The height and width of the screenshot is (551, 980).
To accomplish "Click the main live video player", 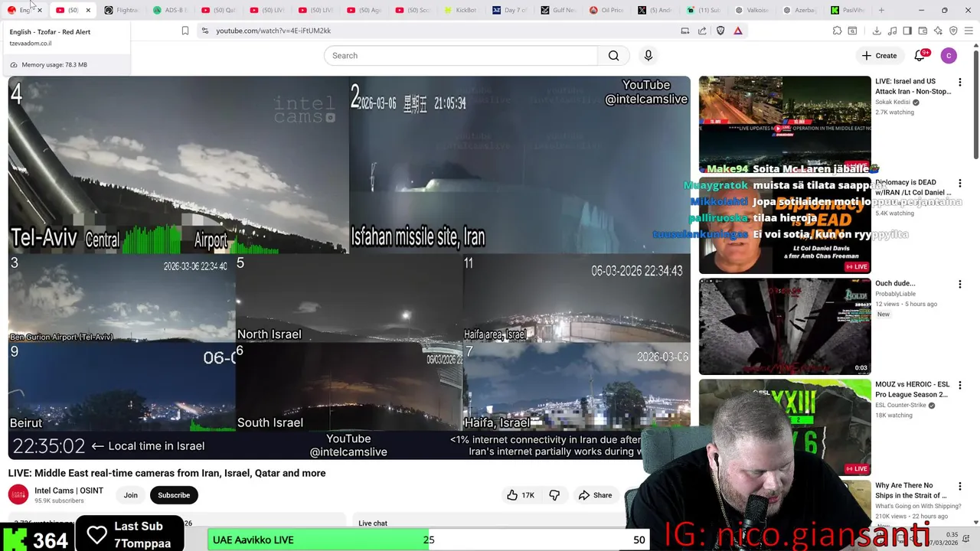I will click(349, 267).
